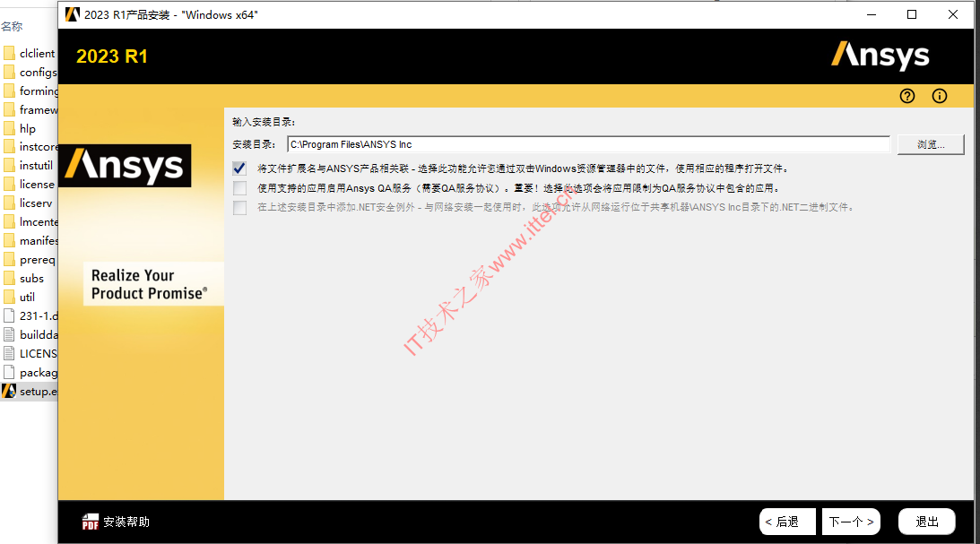Image resolution: width=980 pixels, height=544 pixels.
Task: Select the forming folder name in explorer
Action: pyautogui.click(x=39, y=91)
